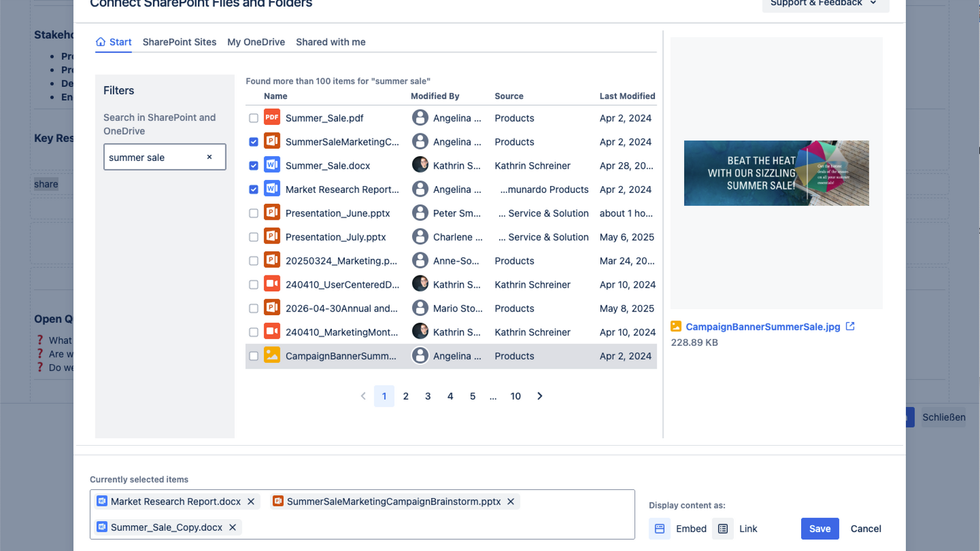Select the Embed display option

(678, 528)
